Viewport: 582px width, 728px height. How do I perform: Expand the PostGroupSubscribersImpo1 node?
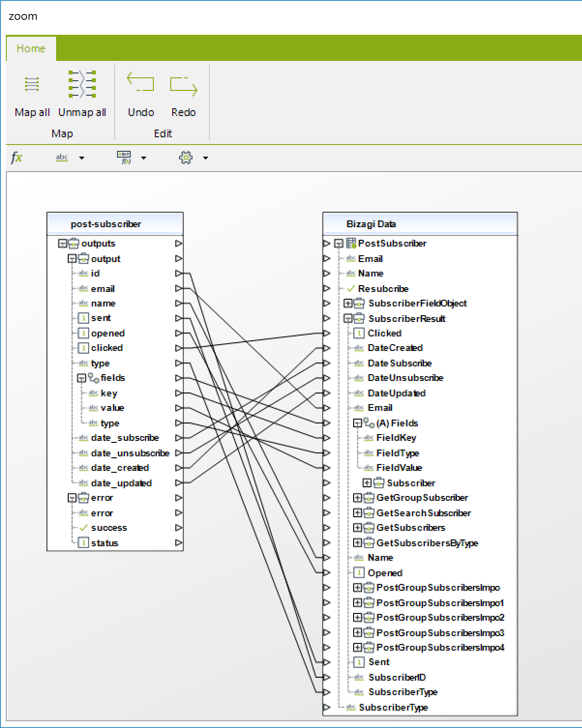357,603
